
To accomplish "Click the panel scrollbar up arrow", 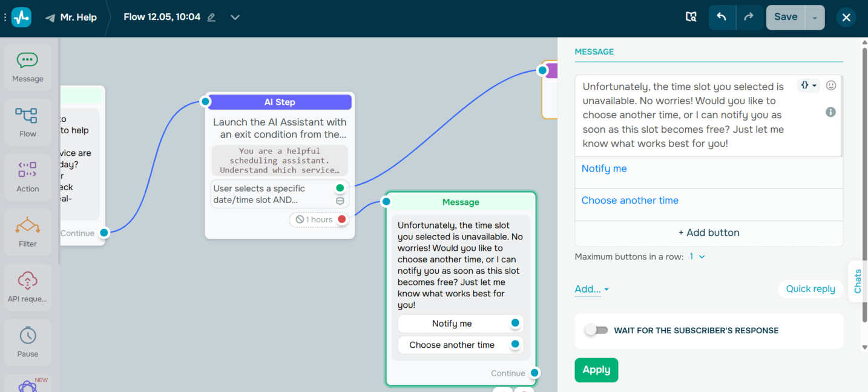I will pyautogui.click(x=864, y=42).
